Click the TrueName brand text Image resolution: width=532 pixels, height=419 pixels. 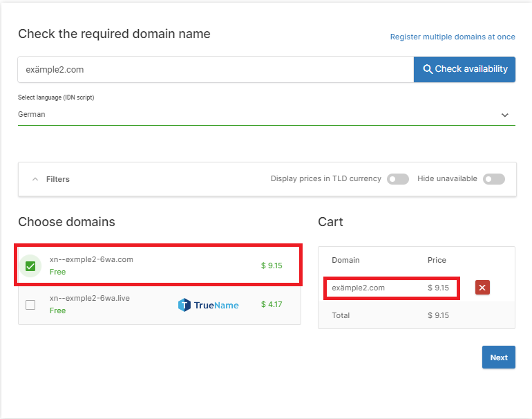click(x=216, y=305)
